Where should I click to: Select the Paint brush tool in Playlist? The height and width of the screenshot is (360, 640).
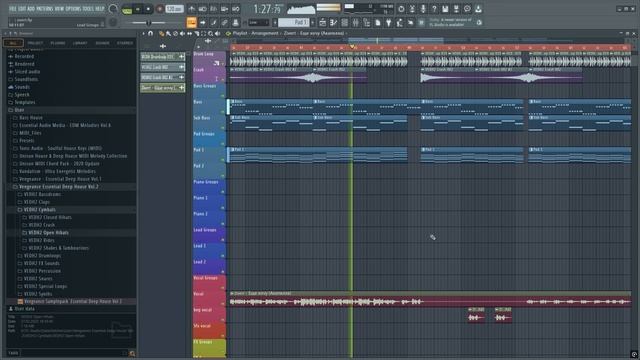coord(168,33)
